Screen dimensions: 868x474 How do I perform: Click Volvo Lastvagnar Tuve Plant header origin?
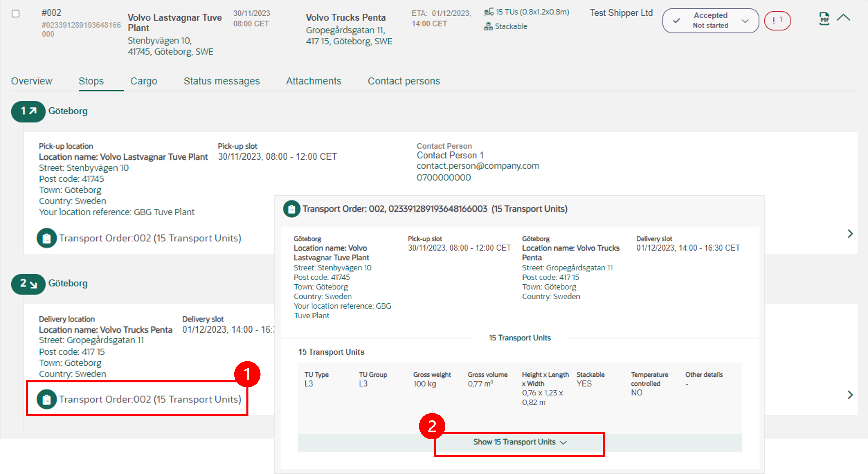(x=175, y=23)
